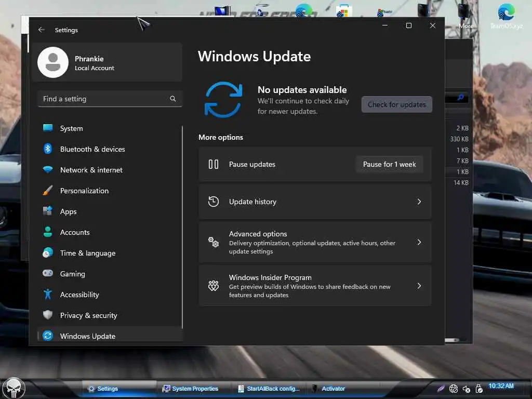The image size is (532, 399).
Task: Select the Apps icon in sidebar
Action: click(48, 211)
